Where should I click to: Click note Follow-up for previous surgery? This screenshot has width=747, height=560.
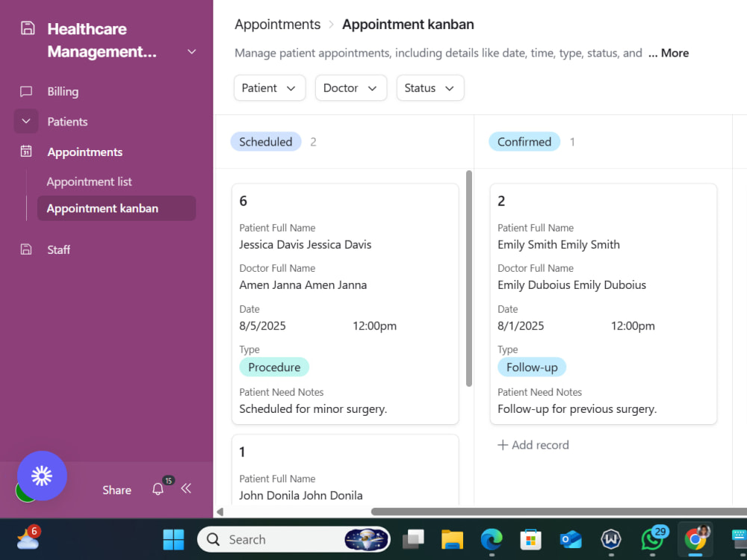point(577,408)
